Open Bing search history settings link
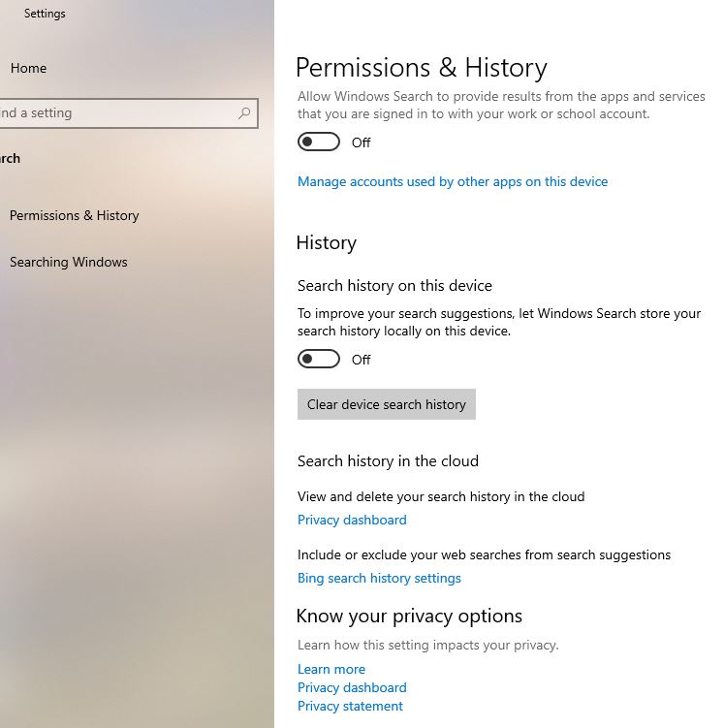724x728 pixels. click(379, 578)
